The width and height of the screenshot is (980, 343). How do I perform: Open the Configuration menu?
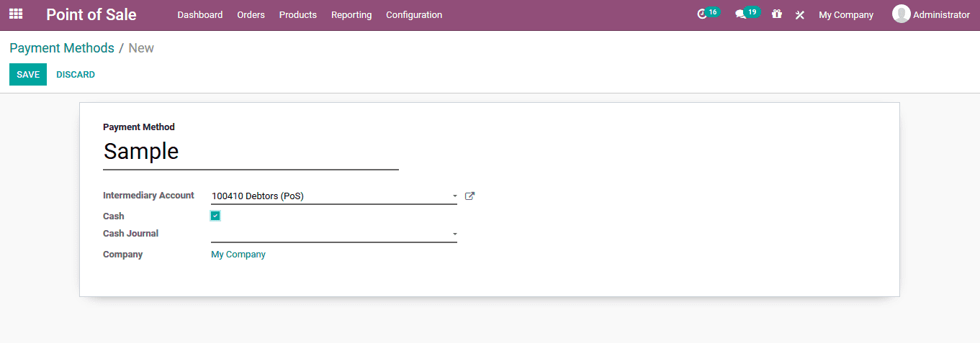point(414,14)
